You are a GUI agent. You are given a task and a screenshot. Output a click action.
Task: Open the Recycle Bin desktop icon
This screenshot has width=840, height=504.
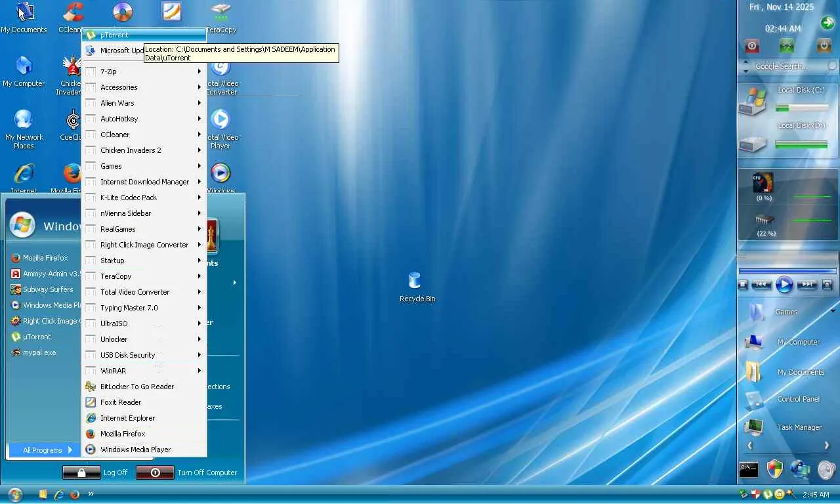tap(417, 287)
